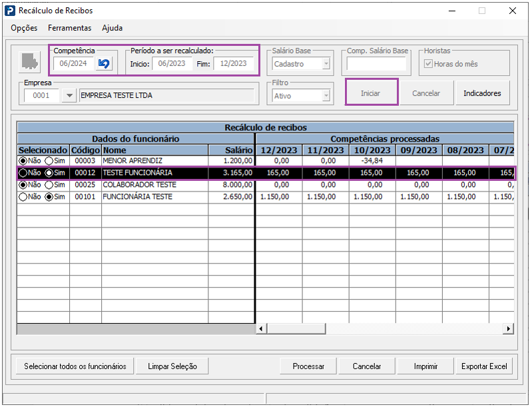The width and height of the screenshot is (532, 407).
Task: Open the Opções menu
Action: [x=24, y=28]
